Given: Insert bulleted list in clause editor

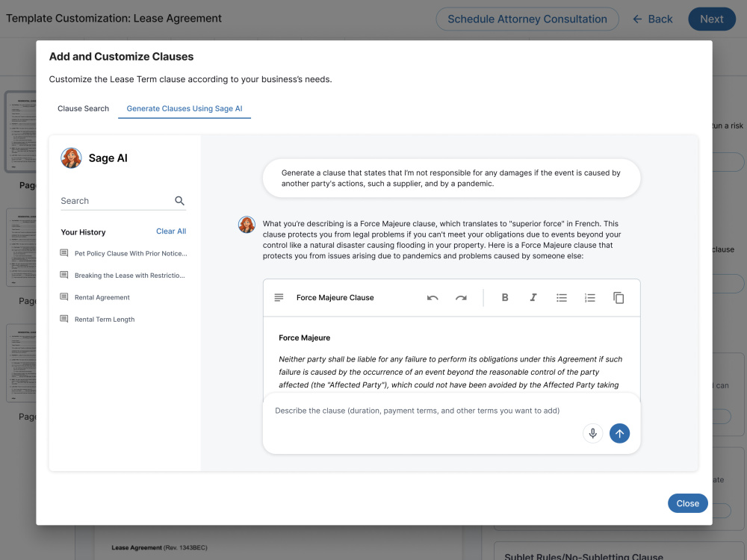Looking at the screenshot, I should tap(562, 298).
